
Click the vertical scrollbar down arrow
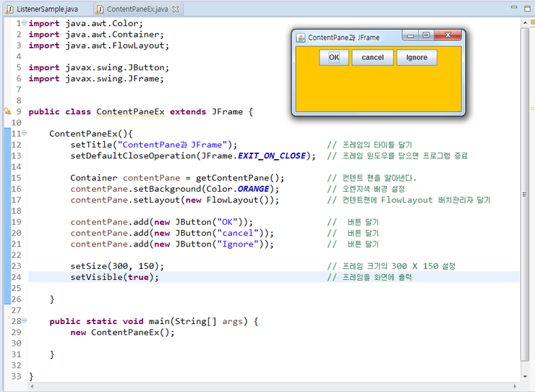[525, 377]
